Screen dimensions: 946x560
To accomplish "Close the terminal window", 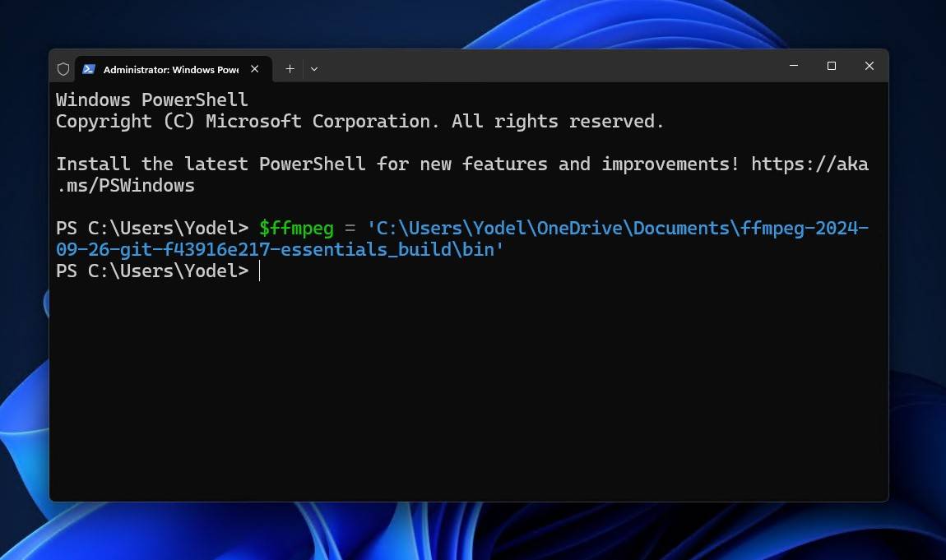I will (869, 67).
